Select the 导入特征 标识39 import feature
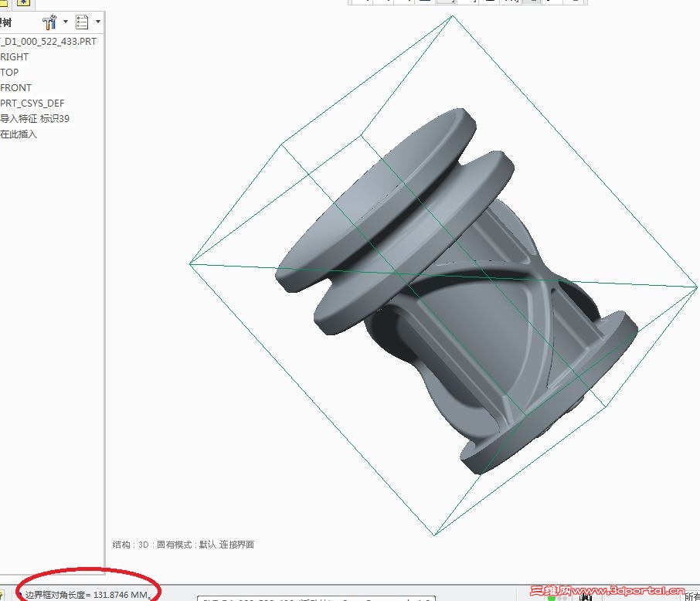The height and width of the screenshot is (601, 700). (35, 118)
